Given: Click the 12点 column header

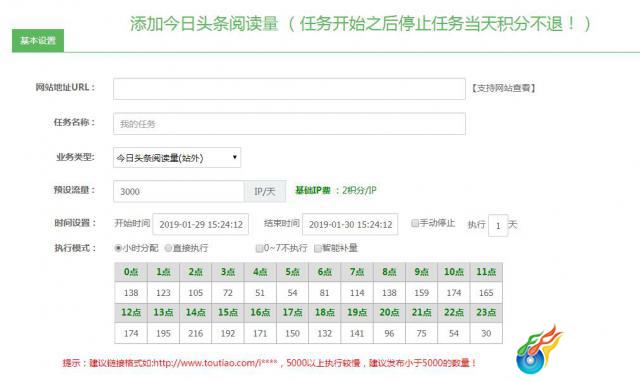Looking at the screenshot, I should click(131, 313).
